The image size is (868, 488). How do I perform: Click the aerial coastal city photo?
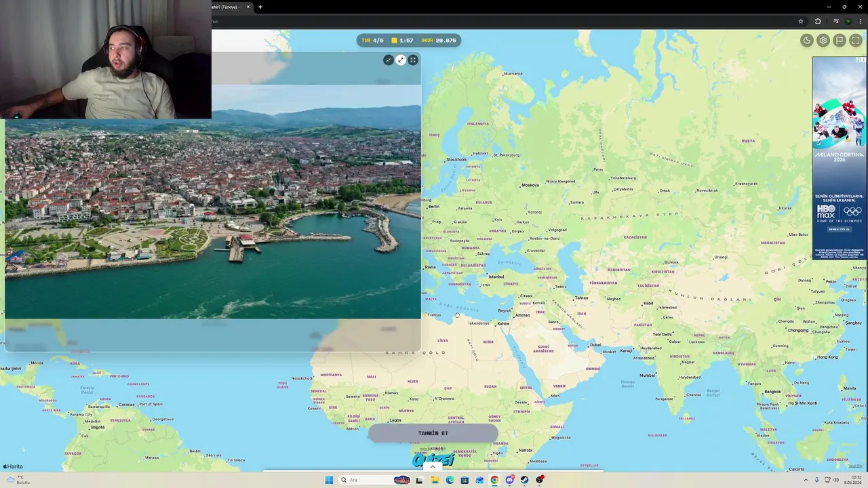click(213, 201)
